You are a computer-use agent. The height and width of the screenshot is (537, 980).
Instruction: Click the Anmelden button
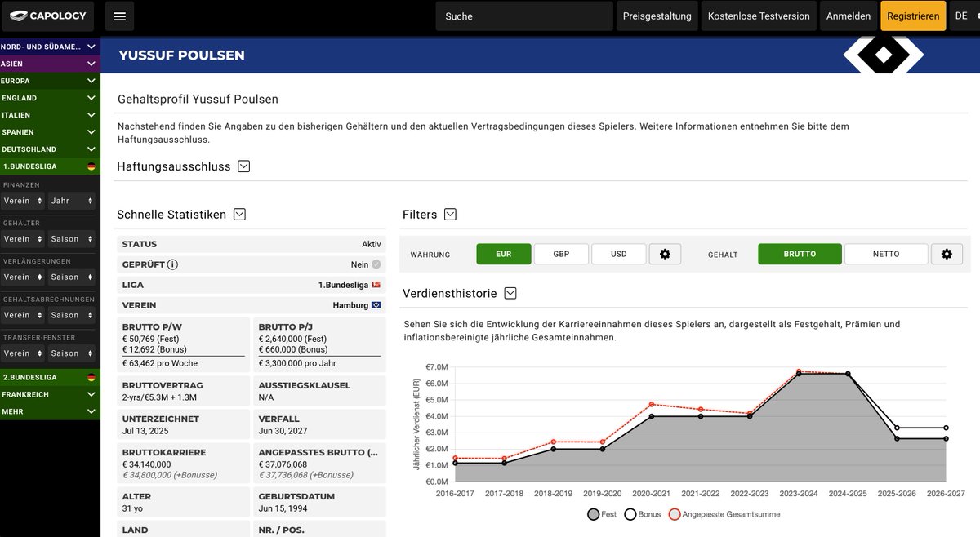point(849,16)
